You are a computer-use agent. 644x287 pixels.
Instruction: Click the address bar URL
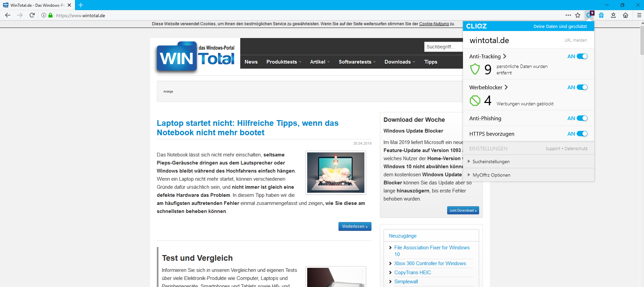[81, 15]
